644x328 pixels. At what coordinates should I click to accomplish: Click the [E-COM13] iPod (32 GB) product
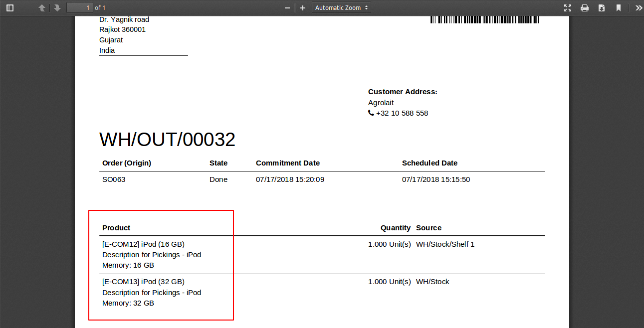144,282
